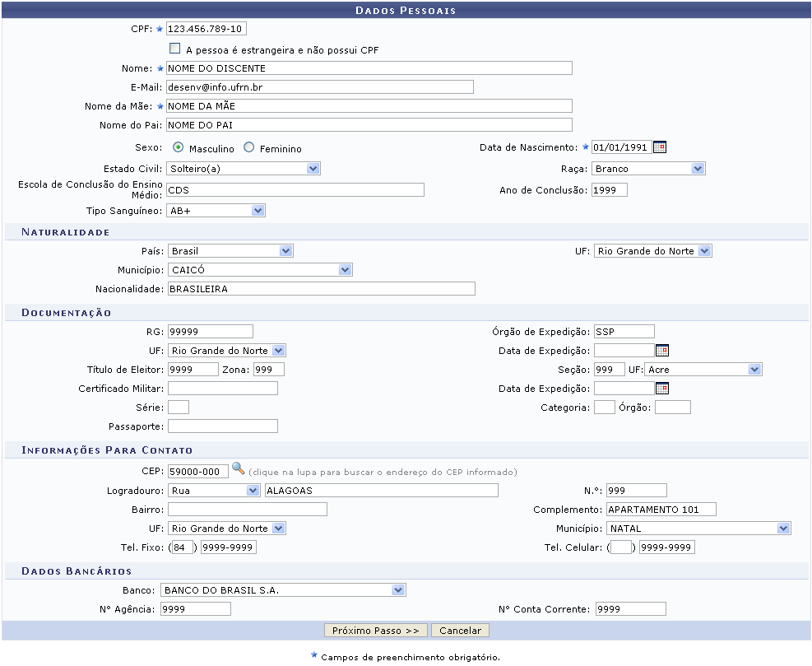This screenshot has width=812, height=666.
Task: Click the E-Mail input field
Action: [319, 87]
